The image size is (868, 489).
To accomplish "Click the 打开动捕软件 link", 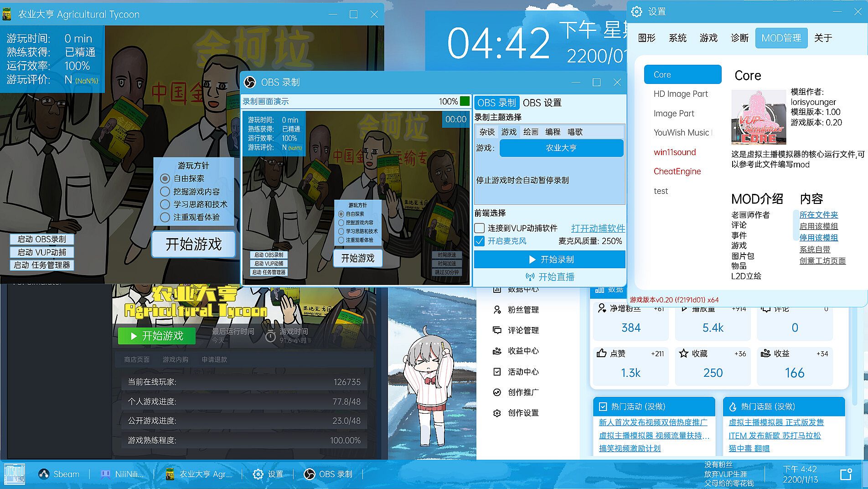I will click(598, 228).
